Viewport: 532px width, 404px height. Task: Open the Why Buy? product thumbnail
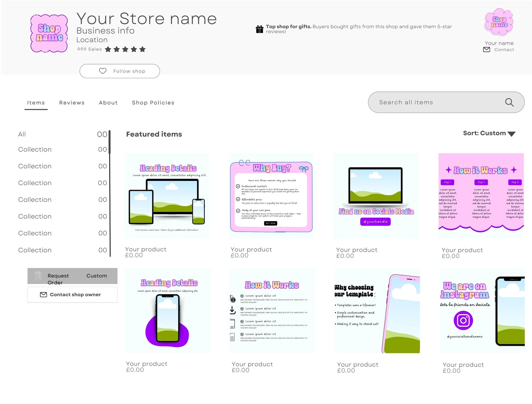(x=271, y=196)
